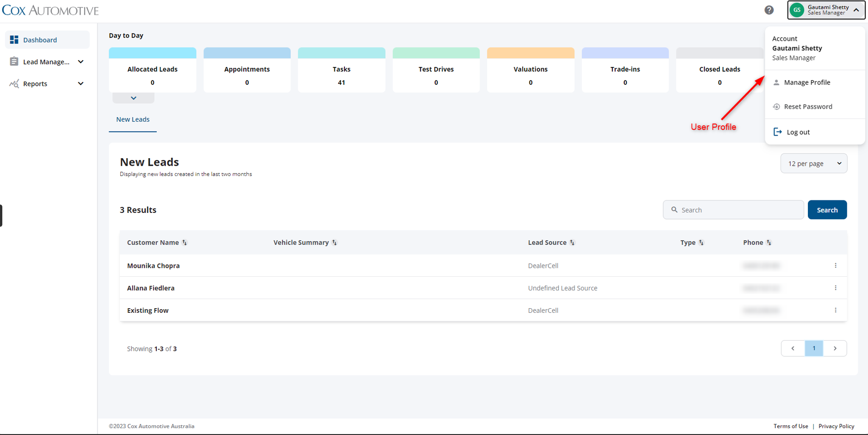Sort by Vehicle Summary column icon
The width and height of the screenshot is (868, 435).
point(334,242)
